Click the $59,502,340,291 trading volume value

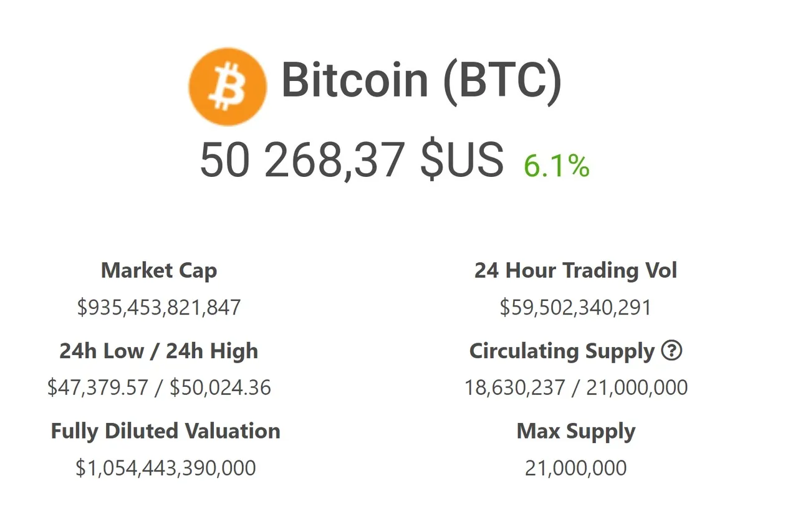(575, 307)
